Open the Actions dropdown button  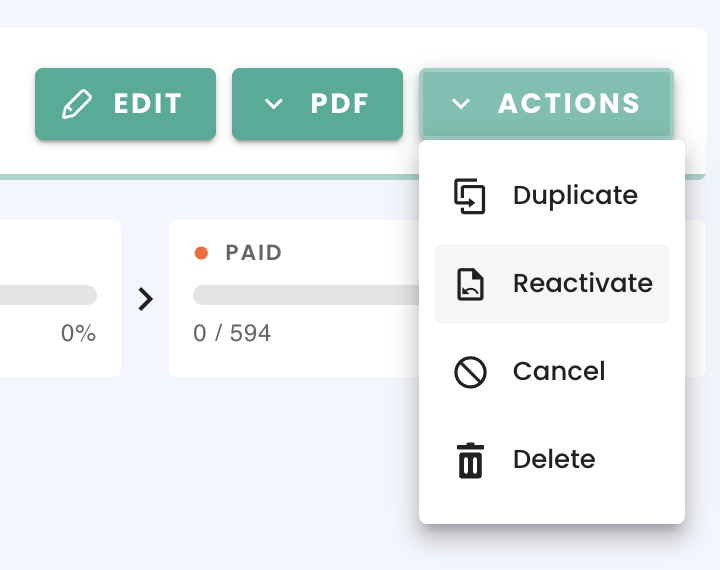coord(546,104)
